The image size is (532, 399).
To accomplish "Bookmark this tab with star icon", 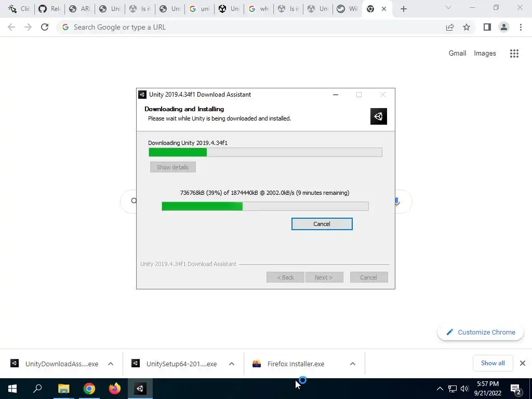I will coord(467,27).
